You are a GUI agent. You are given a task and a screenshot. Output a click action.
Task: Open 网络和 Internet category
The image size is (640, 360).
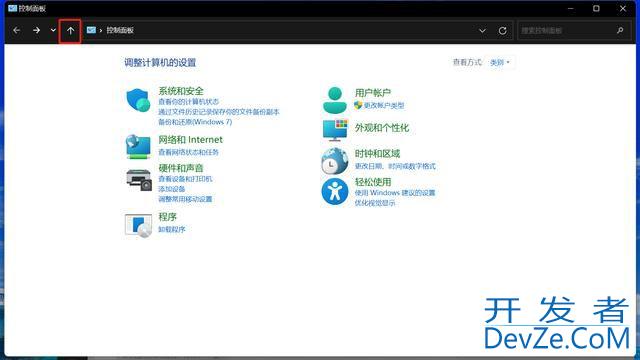191,140
